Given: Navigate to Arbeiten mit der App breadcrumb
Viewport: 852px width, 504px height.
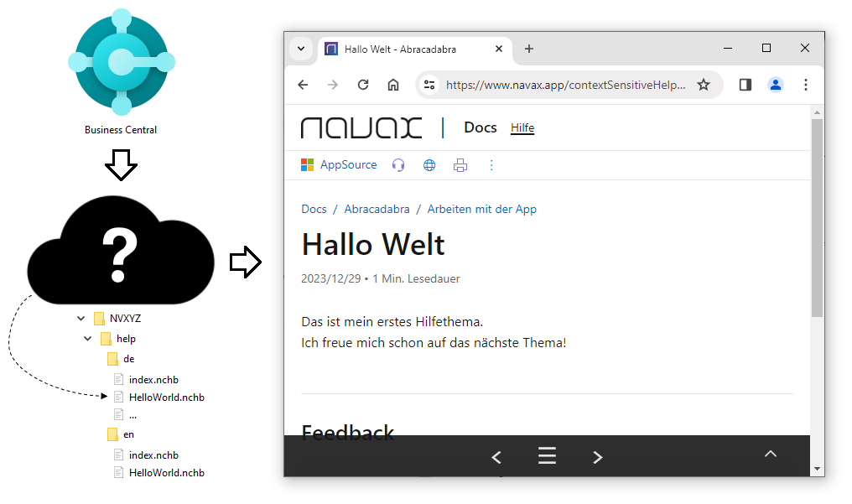Looking at the screenshot, I should 482,209.
